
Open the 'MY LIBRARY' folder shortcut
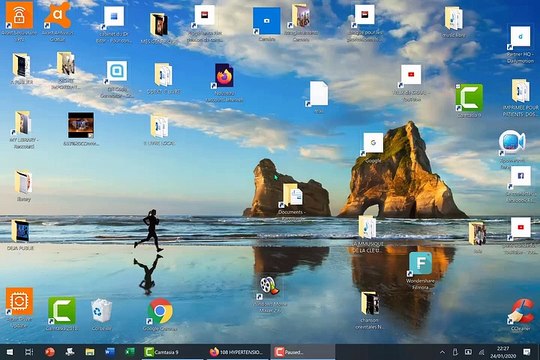23,123
